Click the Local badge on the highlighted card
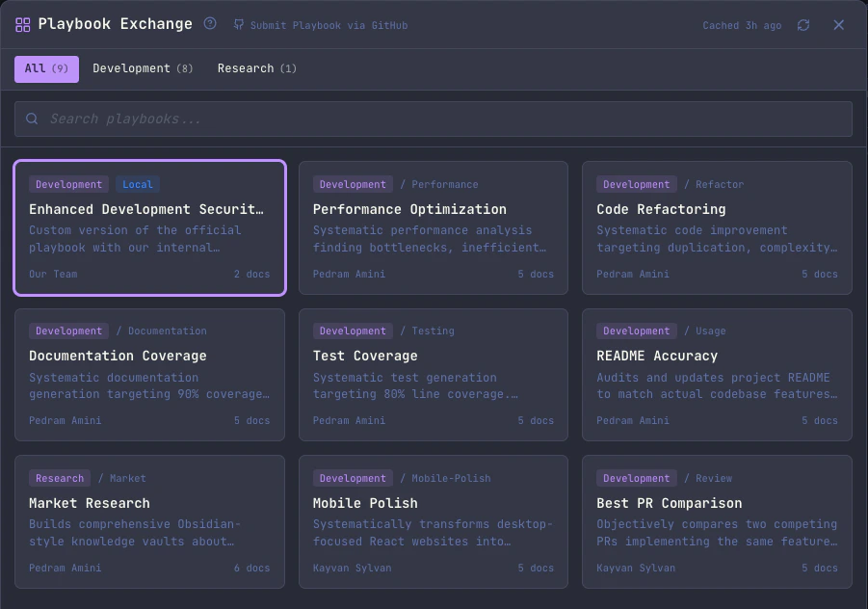Viewport: 868px width, 609px height. [137, 184]
